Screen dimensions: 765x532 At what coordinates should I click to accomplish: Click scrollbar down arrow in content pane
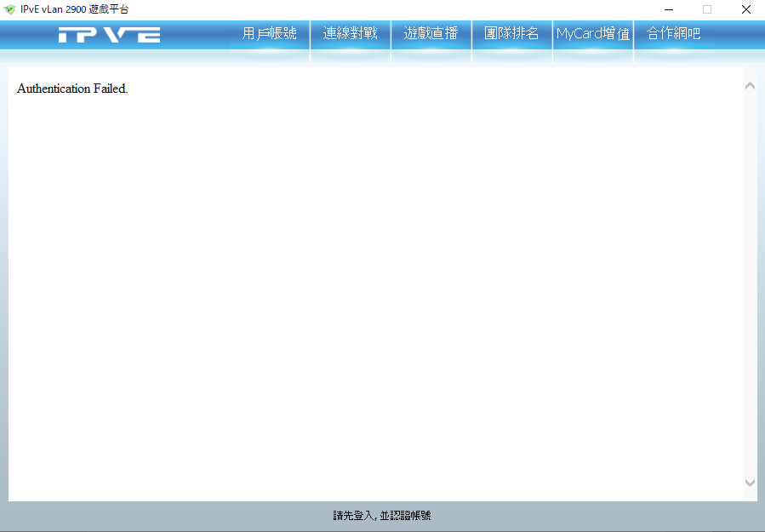750,483
